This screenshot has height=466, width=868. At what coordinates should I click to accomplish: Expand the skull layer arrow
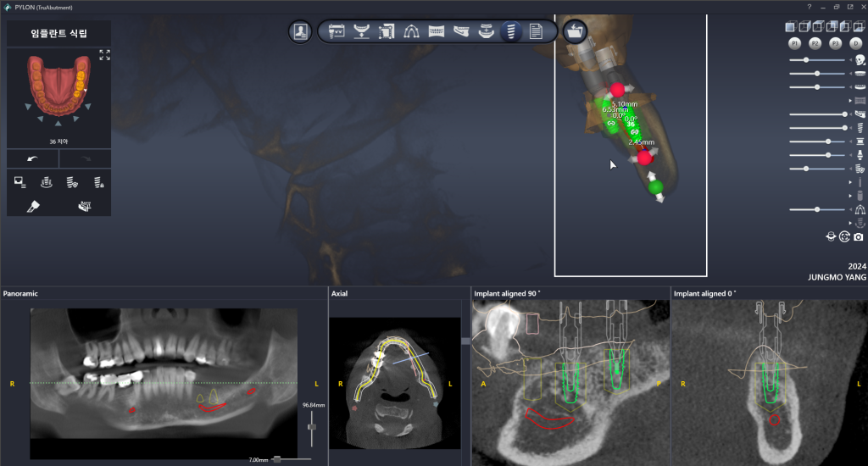(850, 60)
